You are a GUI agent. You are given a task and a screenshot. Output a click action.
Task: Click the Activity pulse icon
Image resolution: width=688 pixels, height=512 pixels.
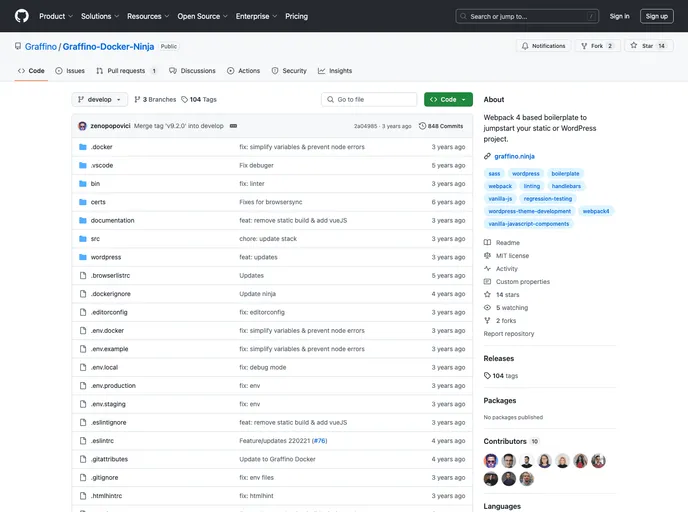(x=487, y=269)
